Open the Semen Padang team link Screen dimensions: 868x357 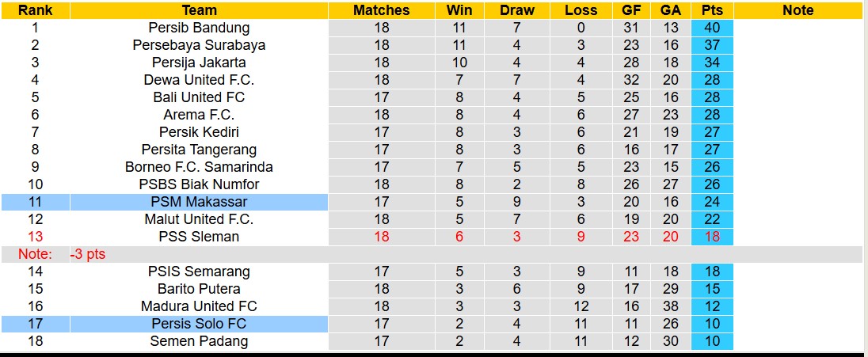199,341
